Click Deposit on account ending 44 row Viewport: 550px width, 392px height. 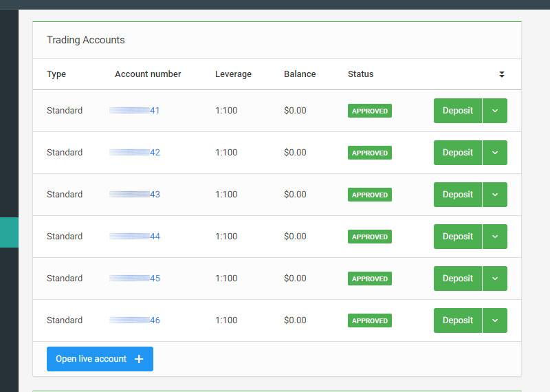(457, 237)
